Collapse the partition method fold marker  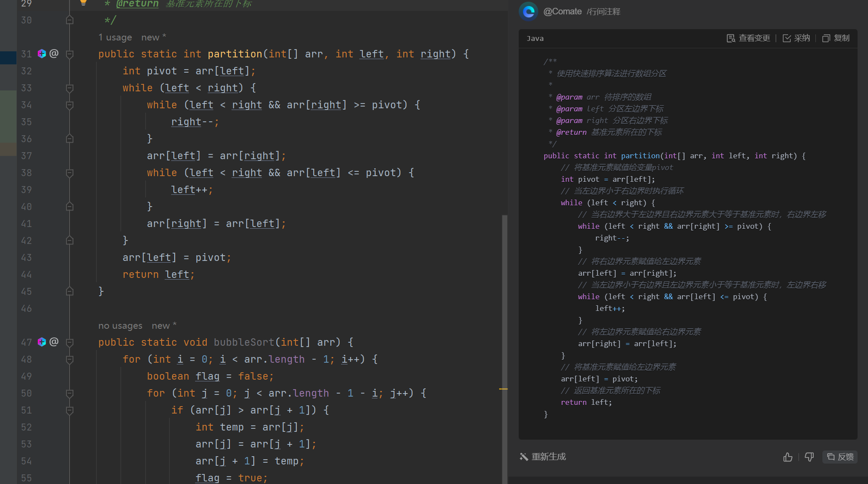point(70,54)
